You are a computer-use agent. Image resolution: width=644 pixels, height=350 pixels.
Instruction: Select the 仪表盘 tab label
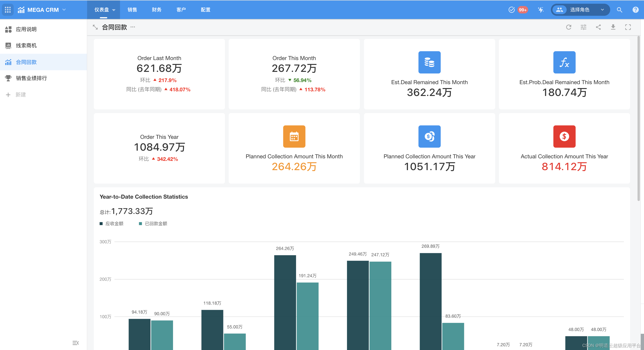pos(101,10)
